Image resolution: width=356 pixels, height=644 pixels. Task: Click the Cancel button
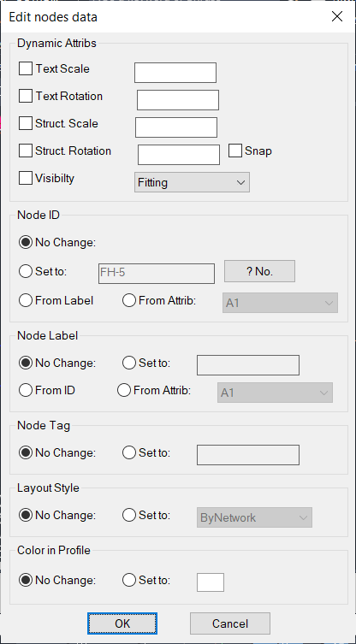tap(230, 623)
